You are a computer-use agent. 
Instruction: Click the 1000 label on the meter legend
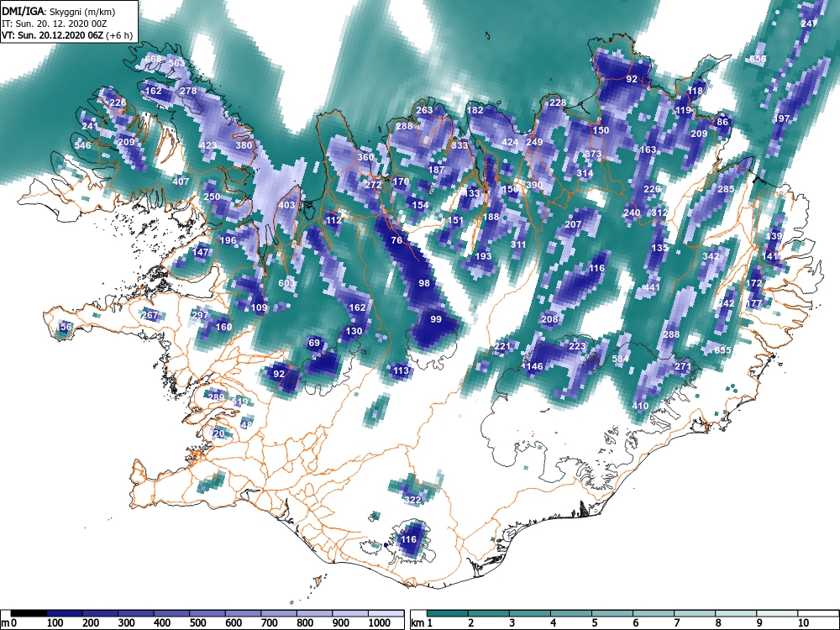[380, 623]
